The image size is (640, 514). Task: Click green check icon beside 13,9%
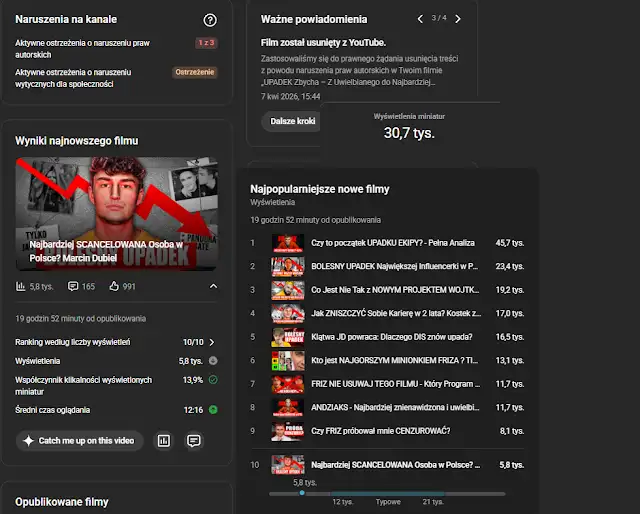click(x=213, y=380)
